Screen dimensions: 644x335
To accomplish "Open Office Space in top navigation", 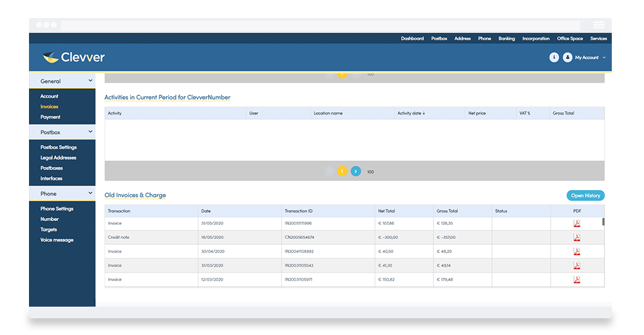I will click(x=570, y=39).
